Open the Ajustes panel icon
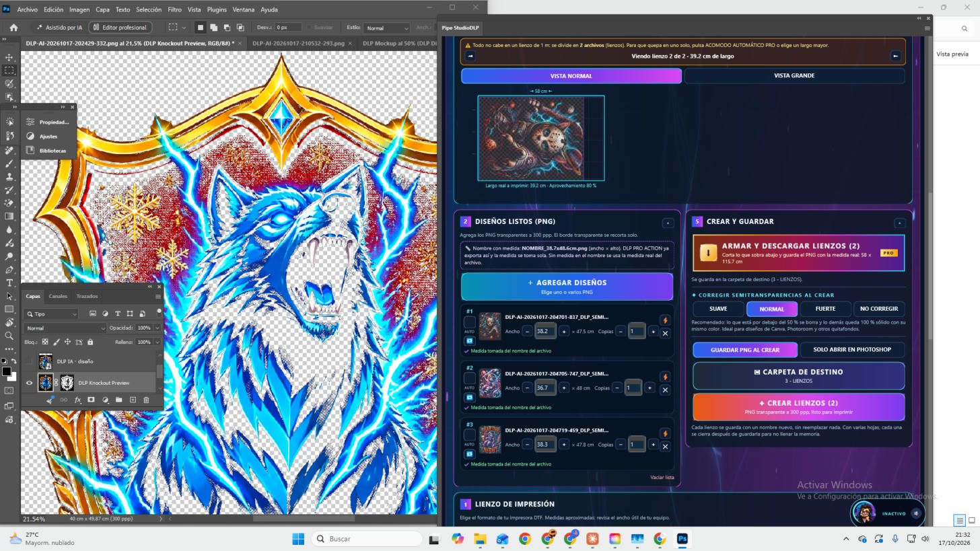 click(30, 136)
